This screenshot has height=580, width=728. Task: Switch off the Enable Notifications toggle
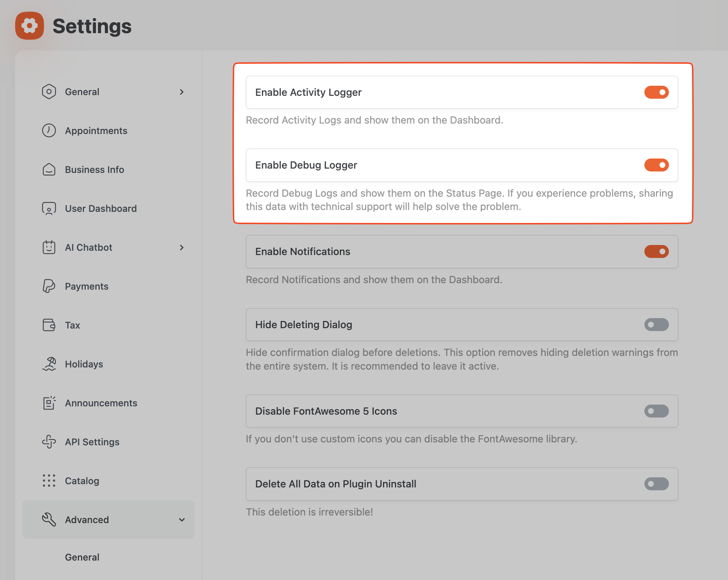click(x=656, y=251)
